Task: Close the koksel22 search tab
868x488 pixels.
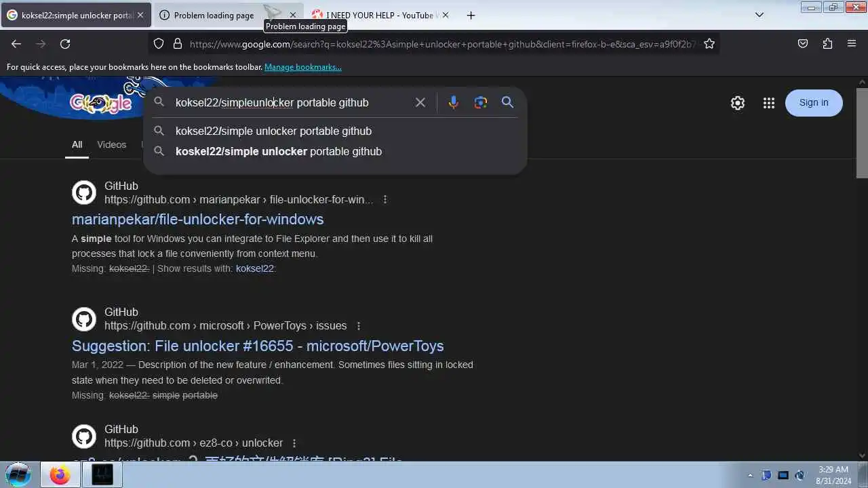Action: point(140,15)
